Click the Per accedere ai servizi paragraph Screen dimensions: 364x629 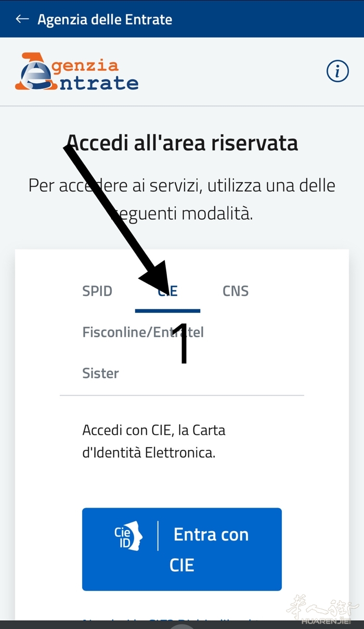tap(182, 199)
